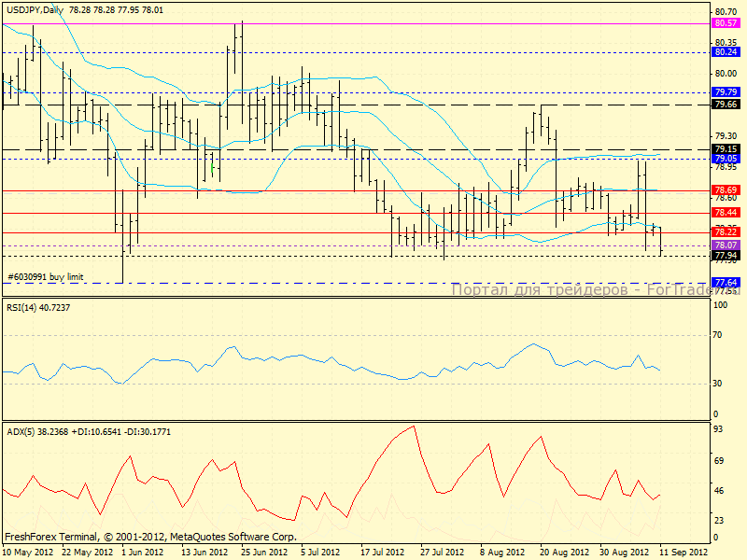Click the blue 79.05 price label

pos(726,159)
